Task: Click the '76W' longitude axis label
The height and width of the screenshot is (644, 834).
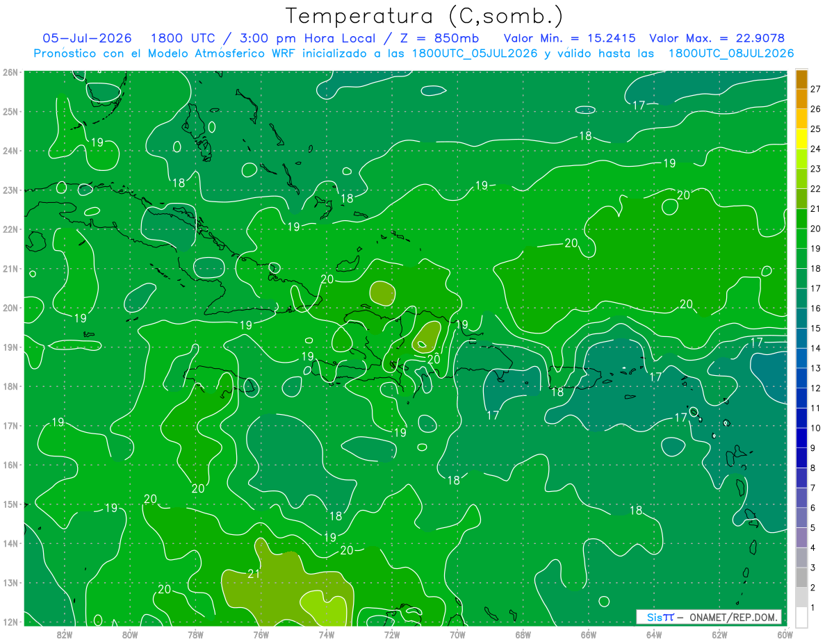Action: click(261, 634)
